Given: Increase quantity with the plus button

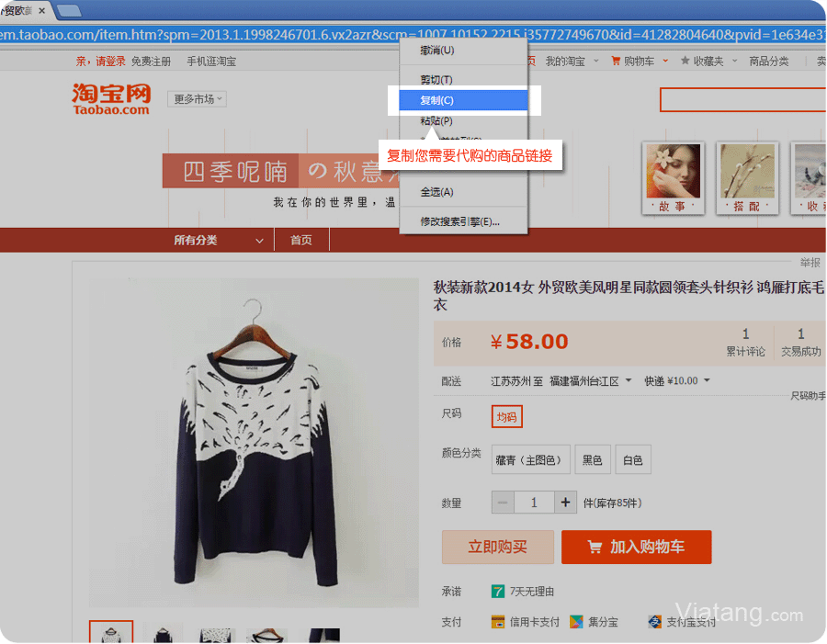Looking at the screenshot, I should pos(566,503).
